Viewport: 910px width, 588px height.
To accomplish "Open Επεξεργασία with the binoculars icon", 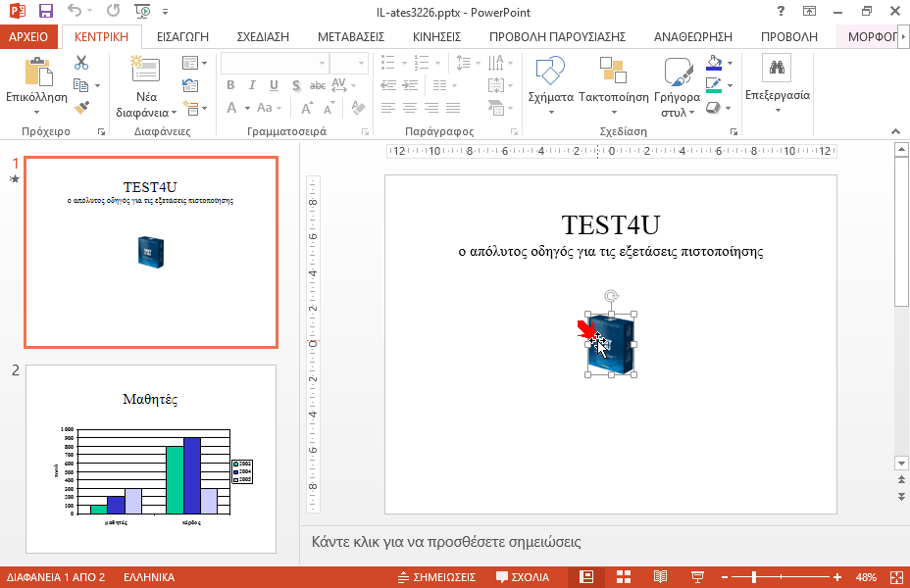I will [x=777, y=68].
